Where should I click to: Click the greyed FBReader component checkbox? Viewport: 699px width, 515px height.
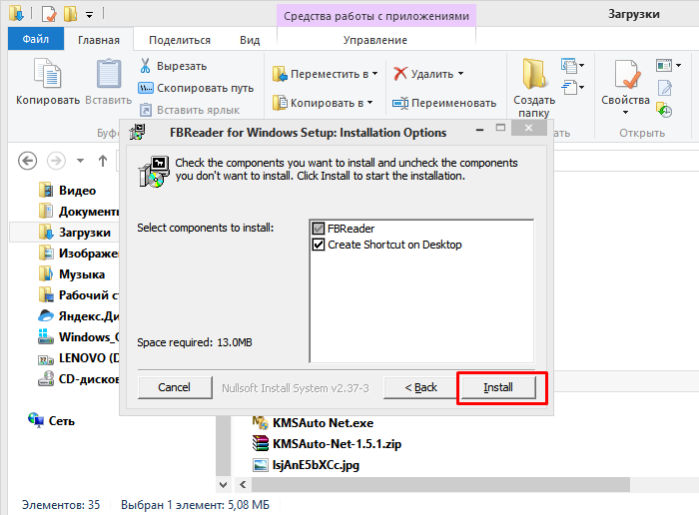(318, 229)
